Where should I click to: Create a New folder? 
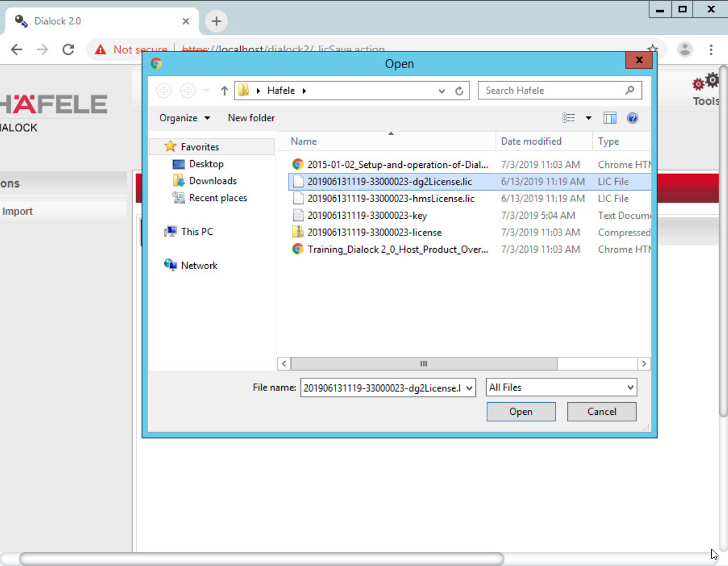pyautogui.click(x=251, y=118)
